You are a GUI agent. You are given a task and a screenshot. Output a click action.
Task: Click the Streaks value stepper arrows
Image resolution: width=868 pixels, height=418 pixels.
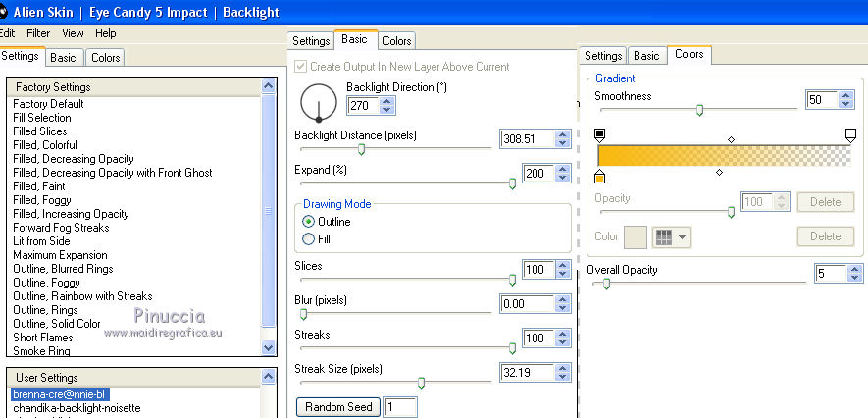click(562, 339)
